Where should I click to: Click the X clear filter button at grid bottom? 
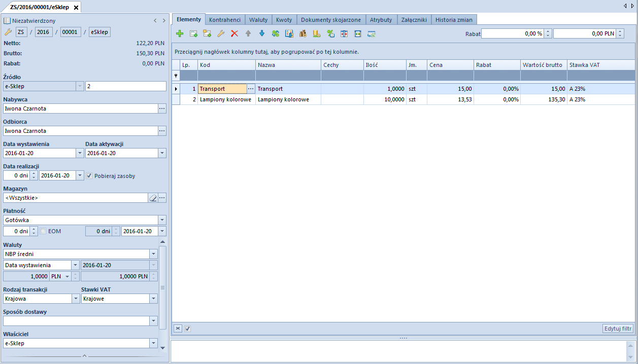click(178, 329)
